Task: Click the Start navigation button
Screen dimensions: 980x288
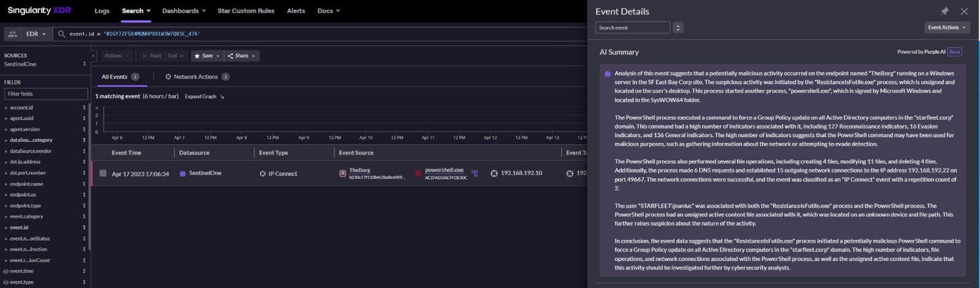Action: point(151,56)
